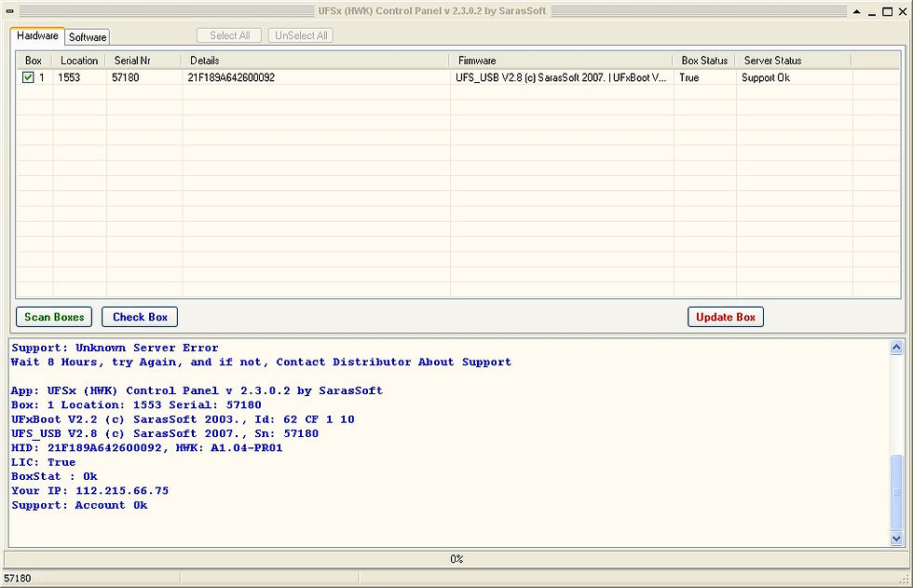Click the log line Your IP: 112.215.66.75
The height and width of the screenshot is (588, 913).
click(89, 491)
